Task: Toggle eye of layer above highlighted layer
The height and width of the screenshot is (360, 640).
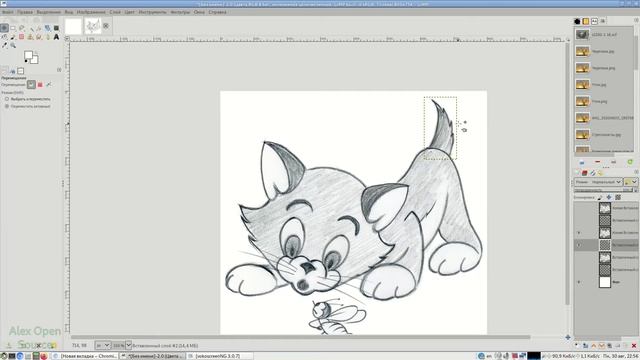Action: click(x=579, y=233)
